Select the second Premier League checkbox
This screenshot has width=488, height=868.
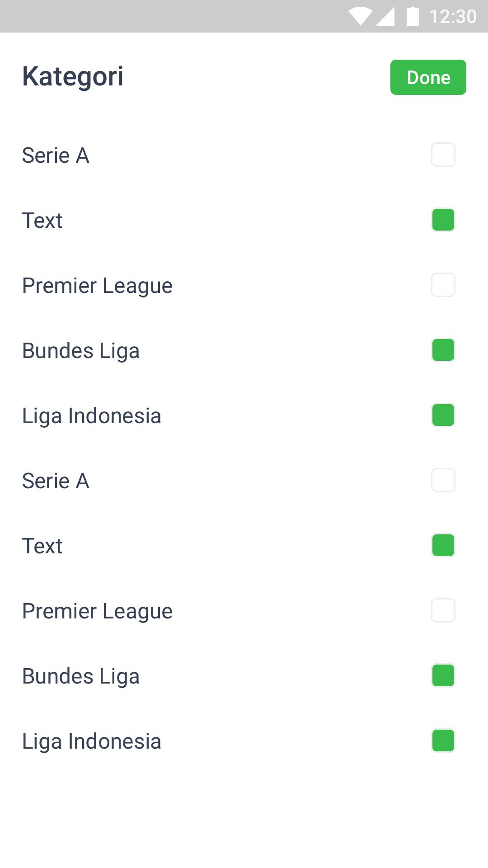coord(443,611)
